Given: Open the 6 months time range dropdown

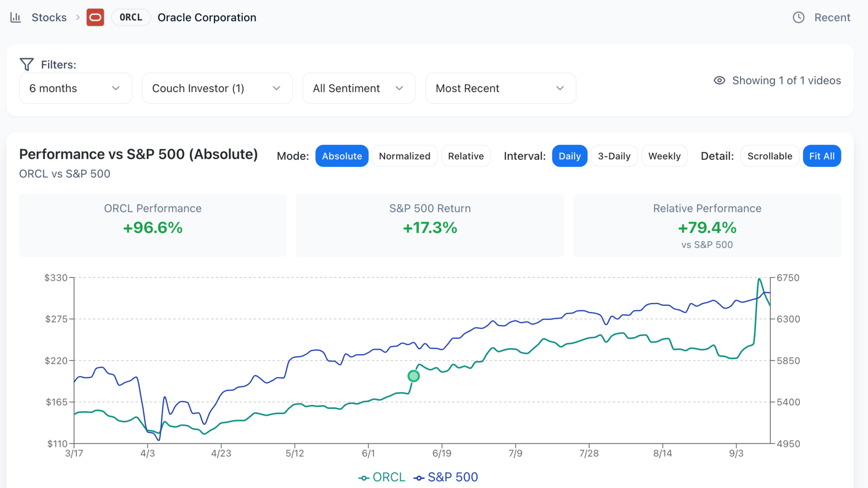Looking at the screenshot, I should coord(75,88).
